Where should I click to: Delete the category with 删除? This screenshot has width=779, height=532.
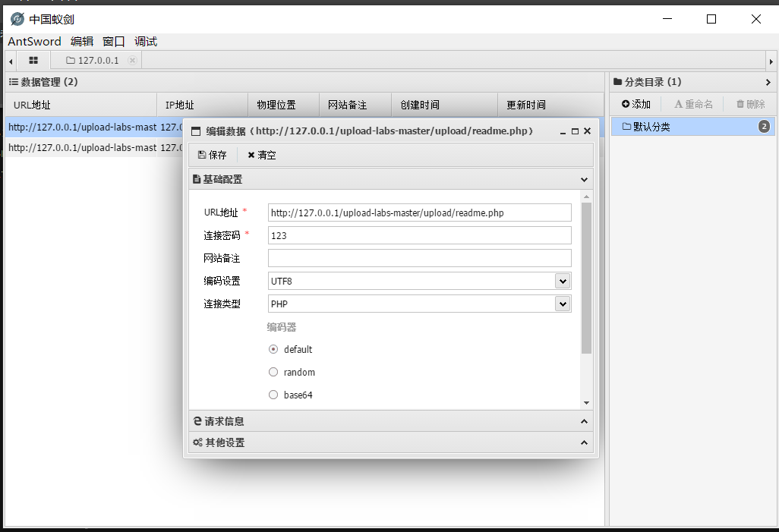click(x=750, y=104)
